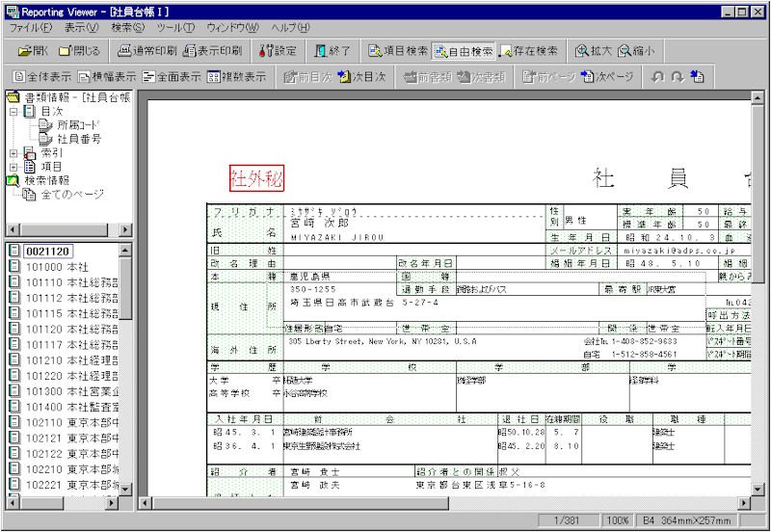The width and height of the screenshot is (771, 532).
Task: Click the document view scroll down arrow
Action: pos(758,490)
